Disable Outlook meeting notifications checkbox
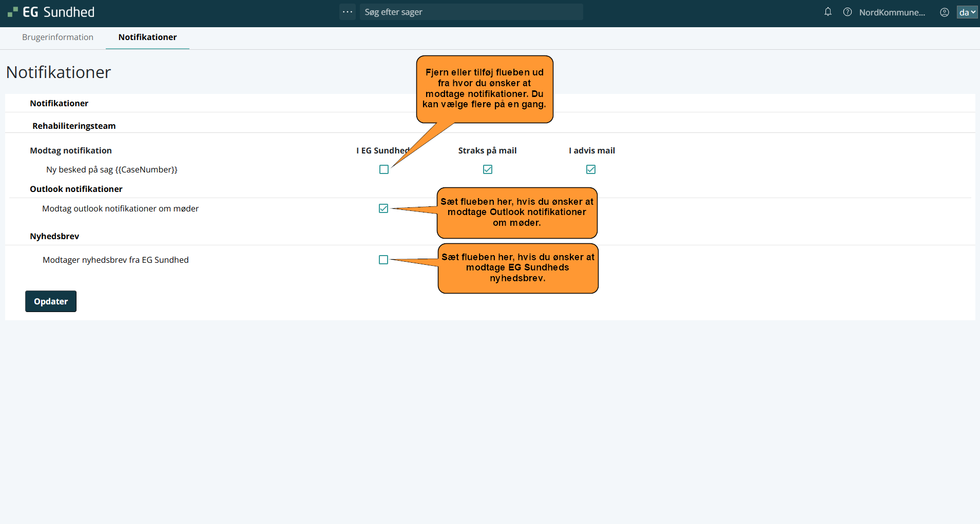 [x=383, y=208]
